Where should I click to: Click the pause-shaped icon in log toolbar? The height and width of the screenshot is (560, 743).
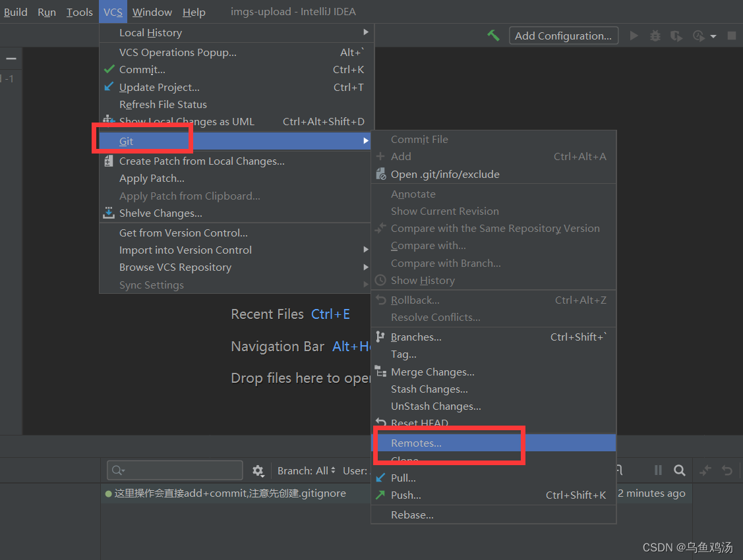pyautogui.click(x=658, y=470)
